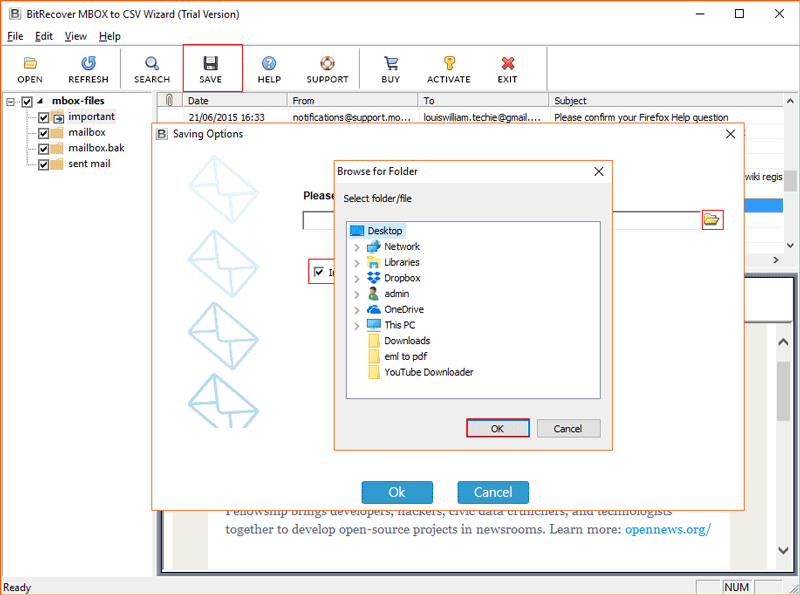Open the Edit menu
Viewport: 800px width, 595px height.
44,36
